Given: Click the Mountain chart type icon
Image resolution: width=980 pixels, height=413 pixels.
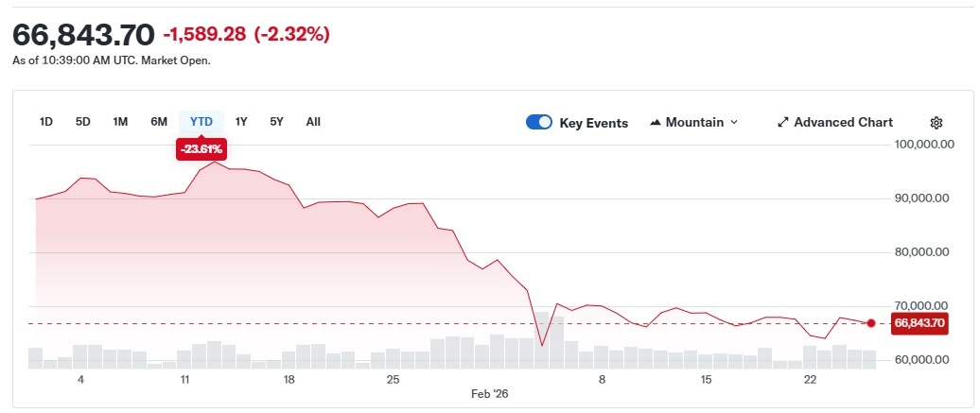Looking at the screenshot, I should point(656,122).
